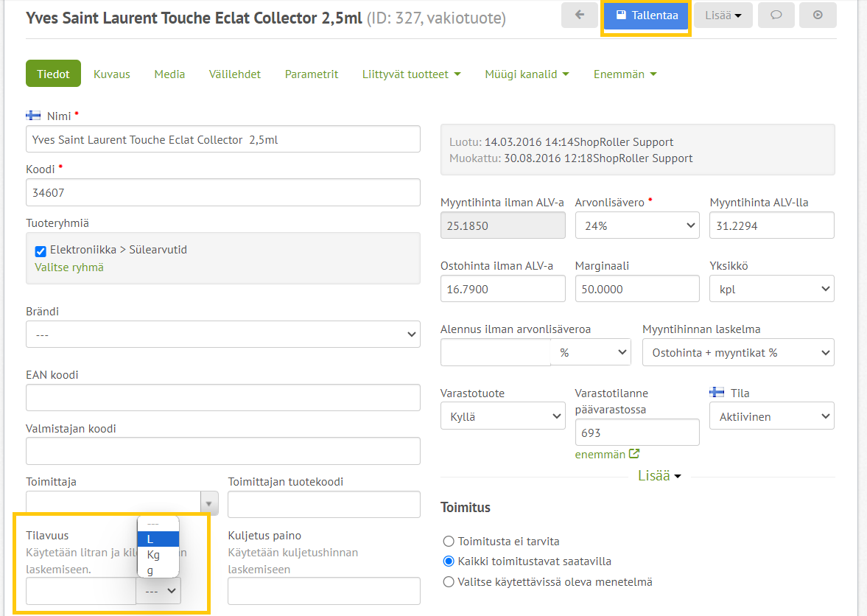Open Myyntihinnan laskelma dropdown

point(738,352)
